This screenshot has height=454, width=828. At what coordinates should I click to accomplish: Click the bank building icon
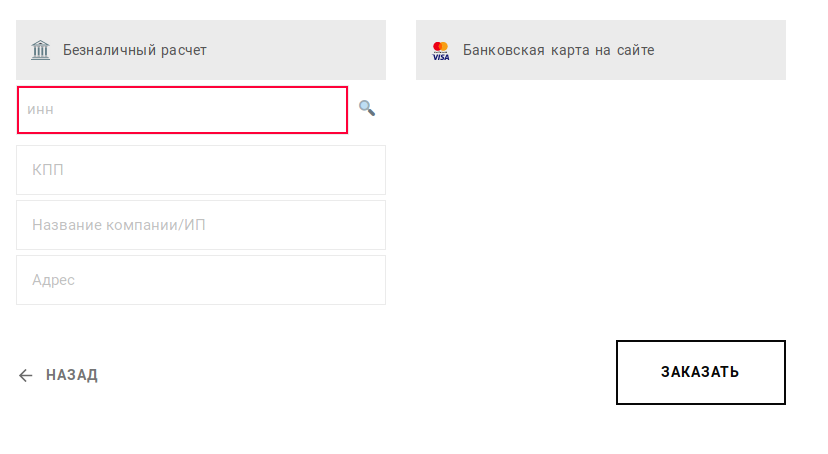(40, 50)
